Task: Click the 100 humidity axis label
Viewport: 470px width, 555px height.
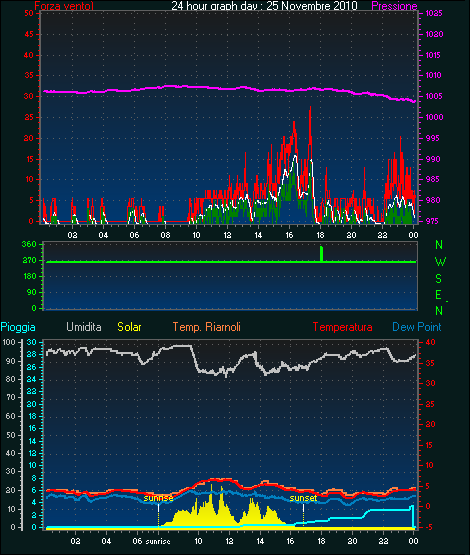Action: click(x=9, y=342)
